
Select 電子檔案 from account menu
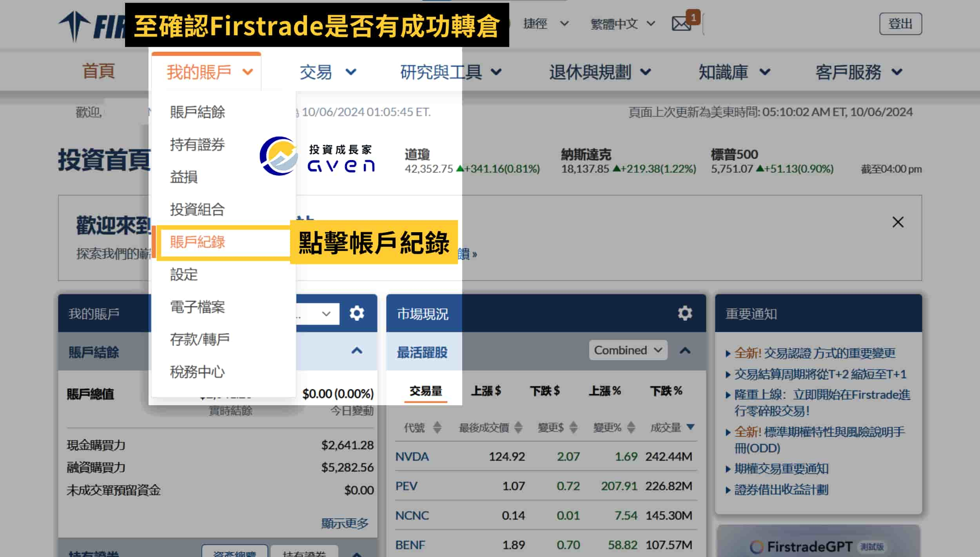click(x=198, y=307)
